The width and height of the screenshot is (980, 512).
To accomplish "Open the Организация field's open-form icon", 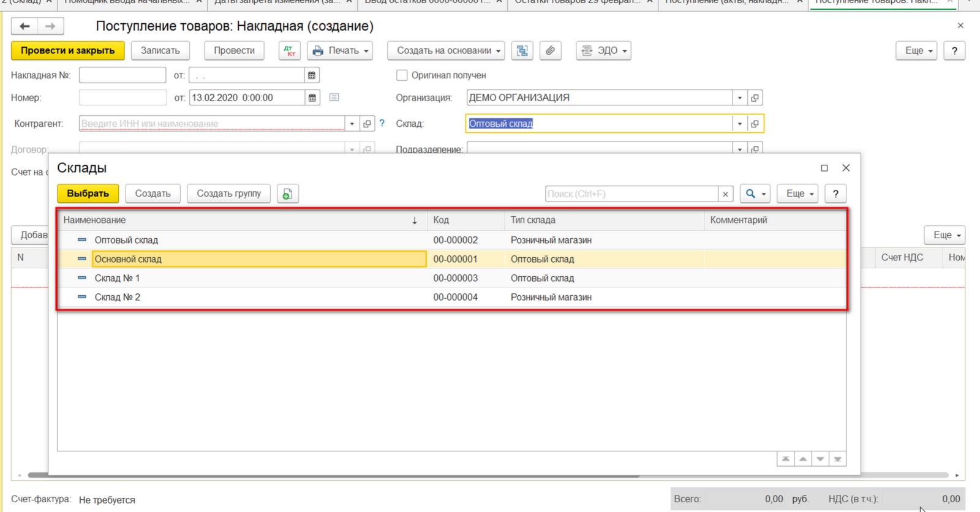I will [x=755, y=98].
